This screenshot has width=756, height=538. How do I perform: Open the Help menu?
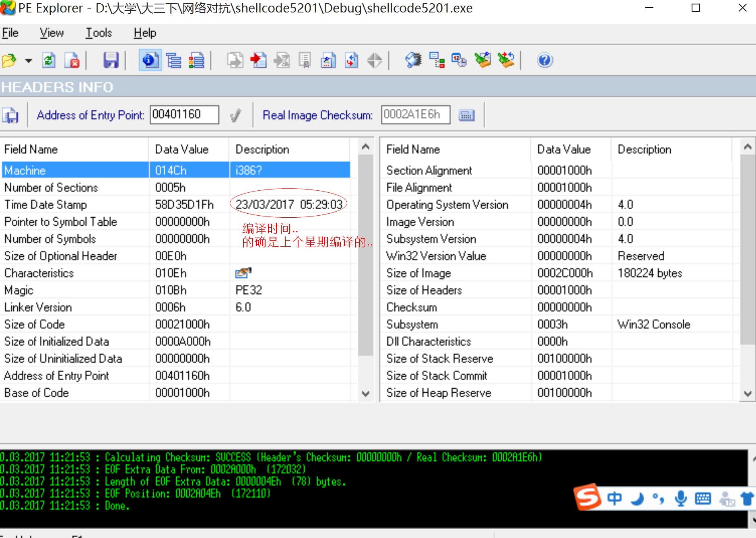coord(145,33)
